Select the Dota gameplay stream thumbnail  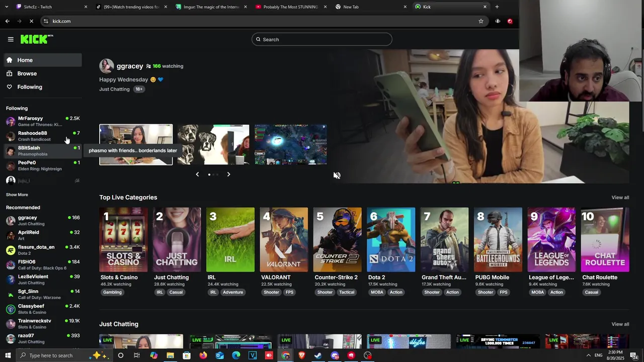tap(291, 145)
